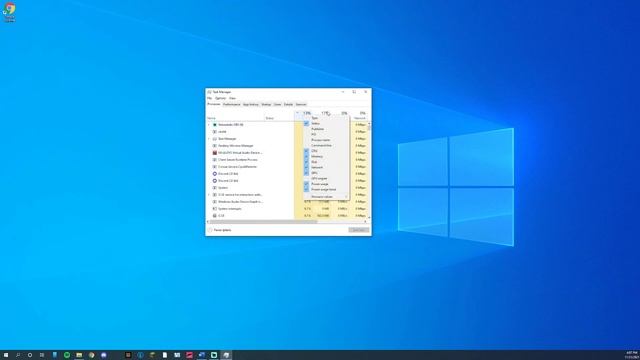Select the System interrupts row

287,209
